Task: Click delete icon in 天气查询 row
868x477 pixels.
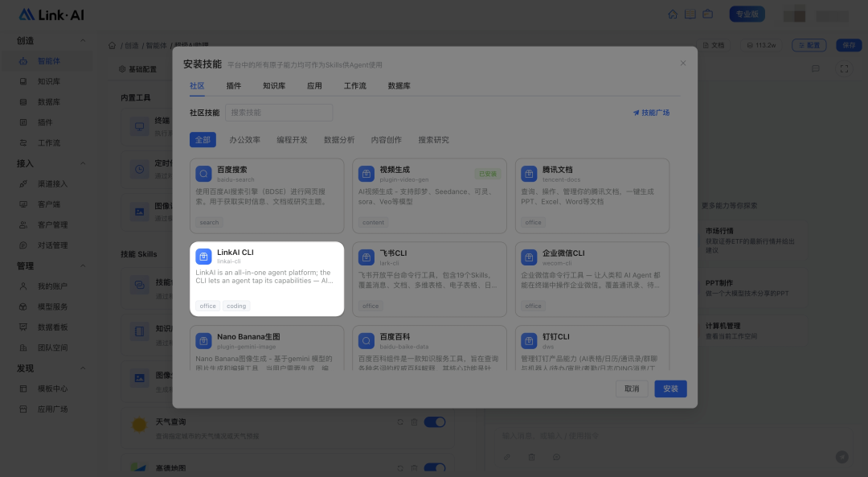Action: 414,422
